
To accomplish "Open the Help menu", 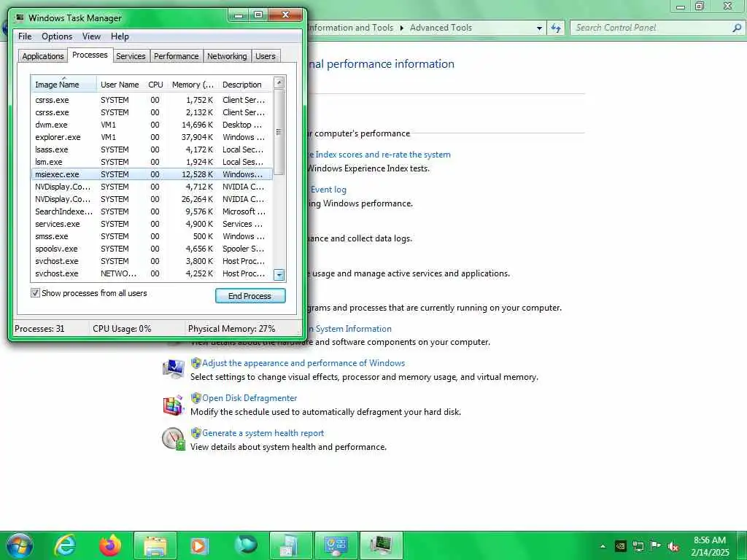I will [120, 36].
